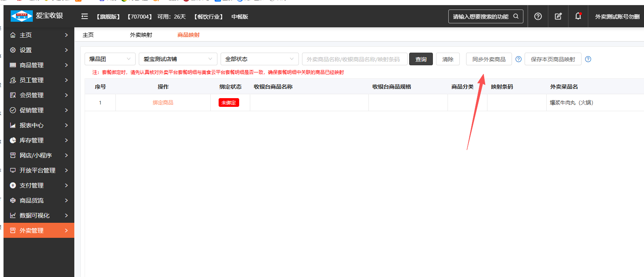Screen dimensions: 644x277
Task: Click the 查询 search button
Action: point(421,59)
